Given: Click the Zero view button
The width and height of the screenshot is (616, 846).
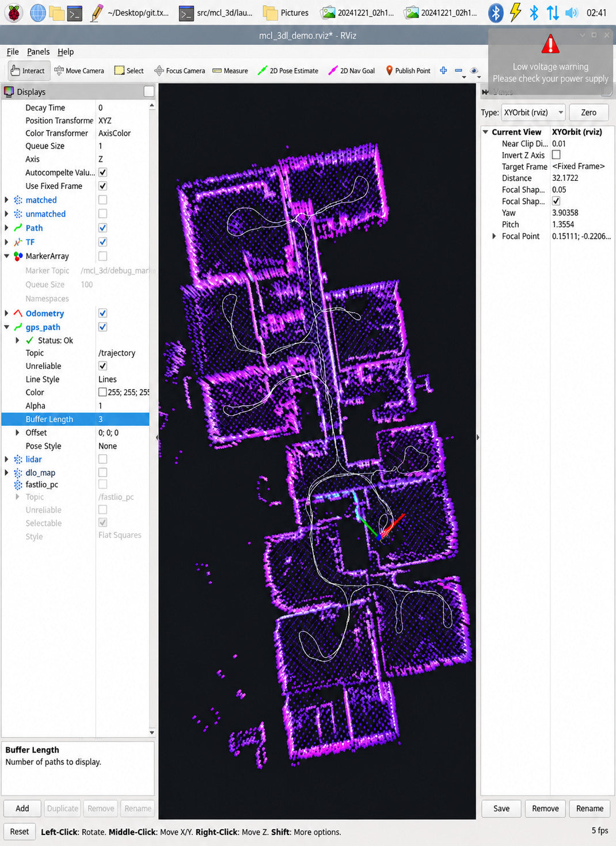Looking at the screenshot, I should (x=589, y=112).
